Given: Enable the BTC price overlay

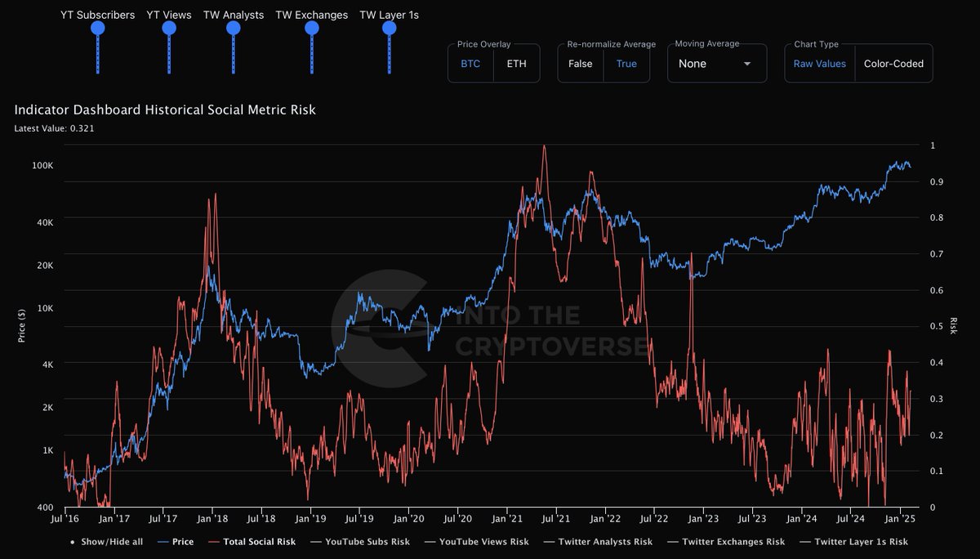Looking at the screenshot, I should click(x=470, y=63).
